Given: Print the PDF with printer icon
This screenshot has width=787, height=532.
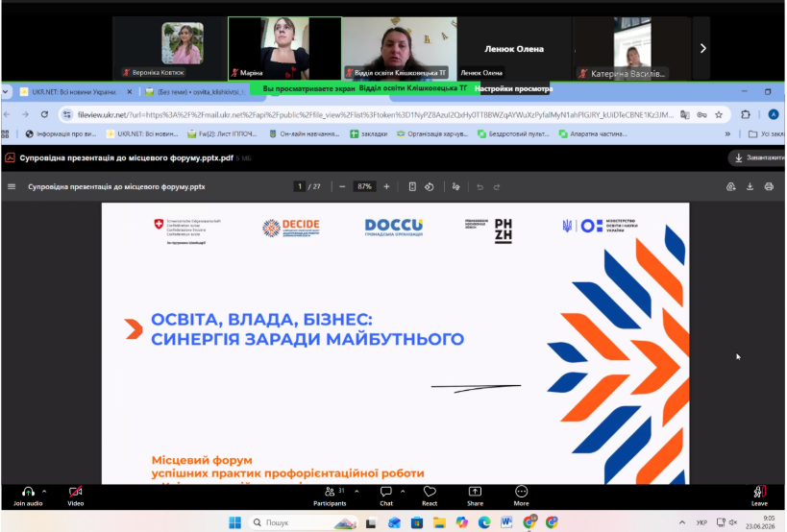Looking at the screenshot, I should 769,186.
